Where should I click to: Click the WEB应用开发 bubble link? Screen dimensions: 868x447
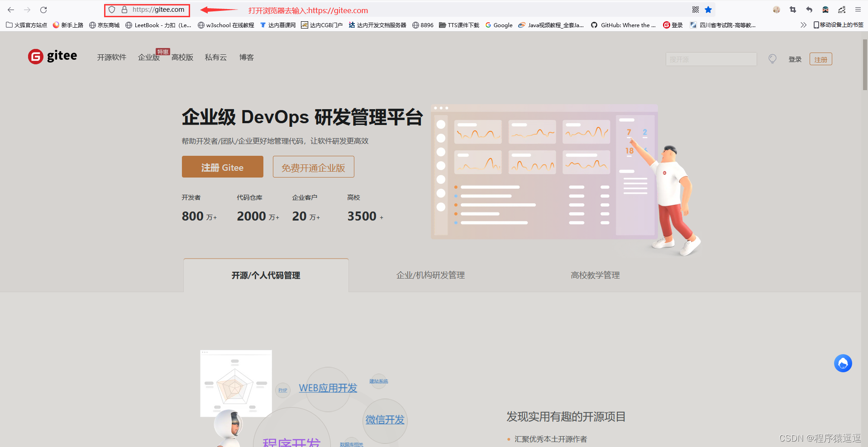click(328, 388)
